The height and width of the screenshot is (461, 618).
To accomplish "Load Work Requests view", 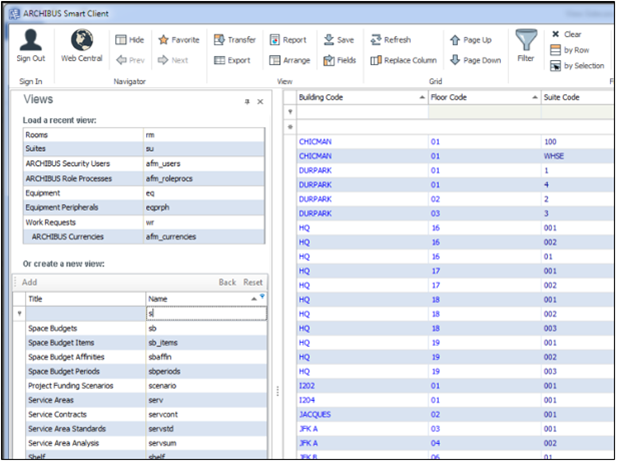I will (144, 222).
